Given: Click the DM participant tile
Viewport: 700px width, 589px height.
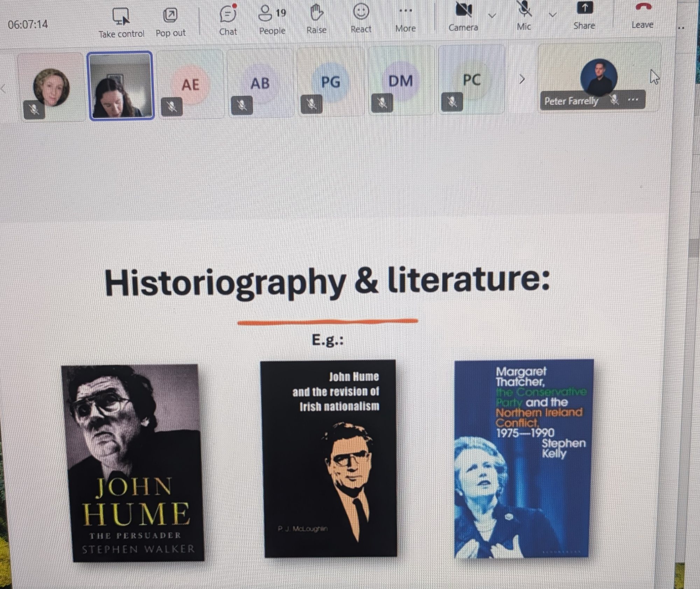Looking at the screenshot, I should click(400, 81).
